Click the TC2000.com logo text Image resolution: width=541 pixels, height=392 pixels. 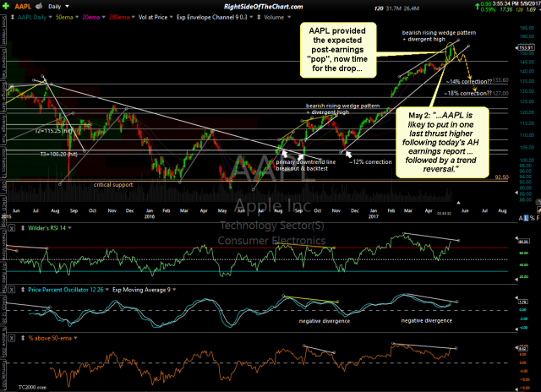32,387
